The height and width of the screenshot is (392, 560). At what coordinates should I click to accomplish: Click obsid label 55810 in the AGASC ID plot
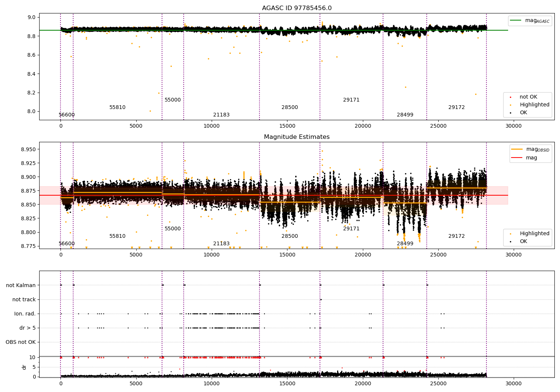tap(118, 108)
